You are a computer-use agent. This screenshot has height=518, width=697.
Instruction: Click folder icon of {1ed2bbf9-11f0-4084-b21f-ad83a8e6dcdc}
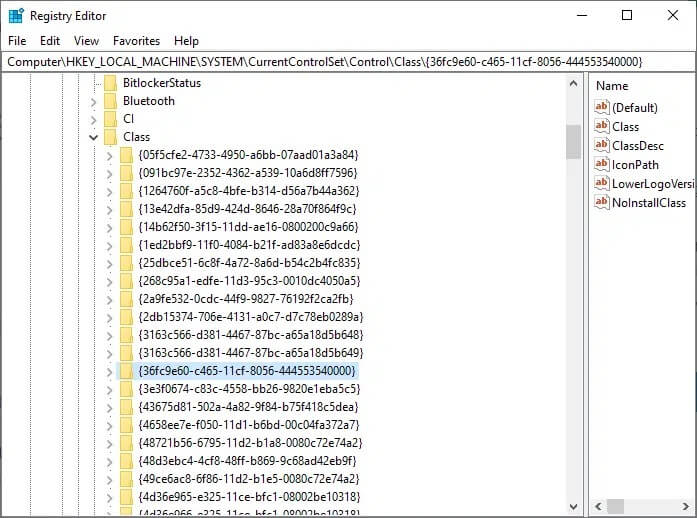pyautogui.click(x=126, y=245)
